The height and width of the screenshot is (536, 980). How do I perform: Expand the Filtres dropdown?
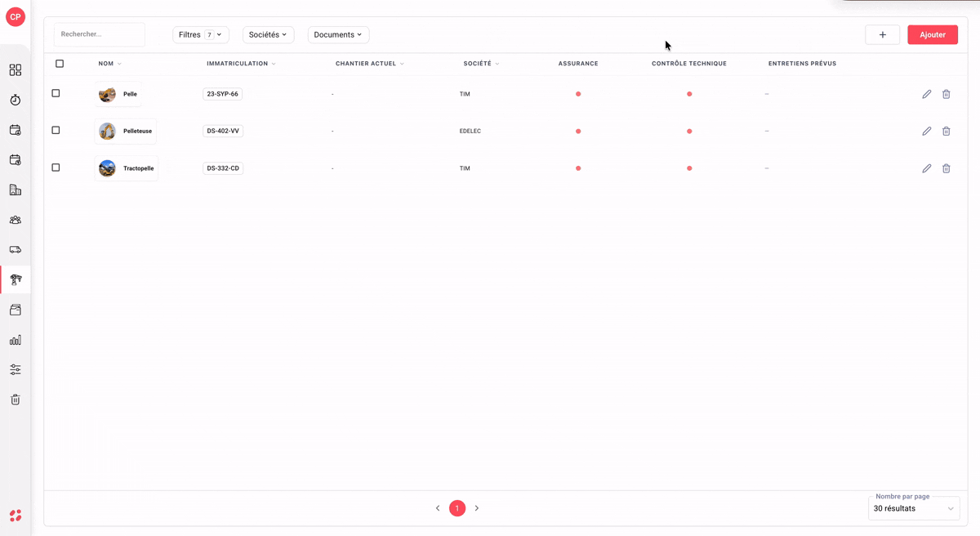pos(201,35)
